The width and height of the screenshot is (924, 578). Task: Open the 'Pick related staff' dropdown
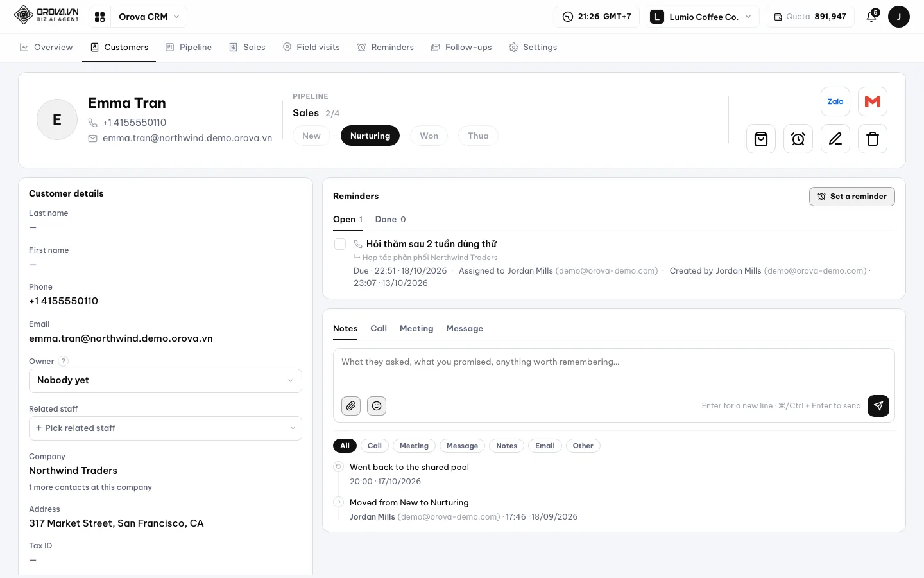point(166,428)
